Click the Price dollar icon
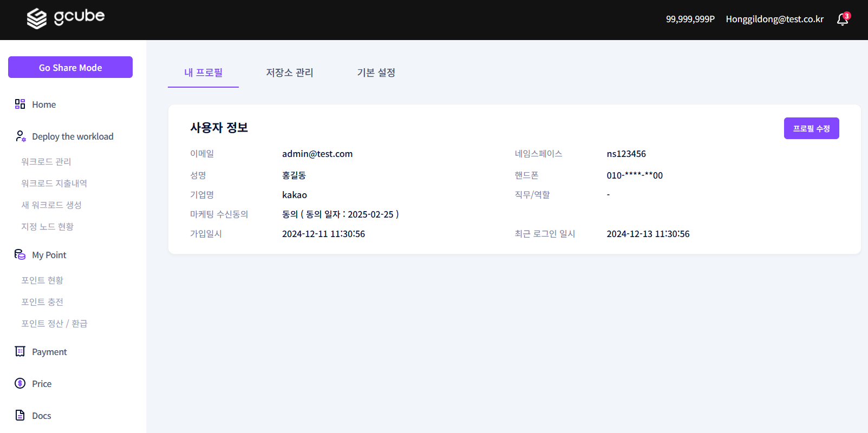Screen dimensions: 868x433 pyautogui.click(x=20, y=383)
